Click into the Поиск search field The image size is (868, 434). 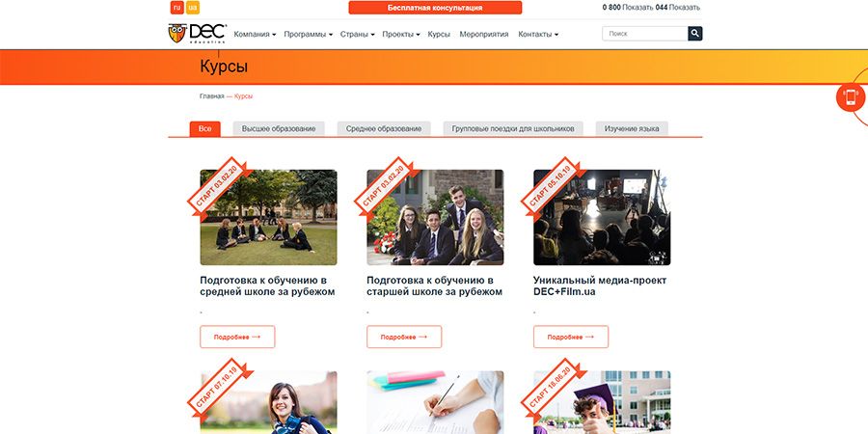pyautogui.click(x=645, y=34)
